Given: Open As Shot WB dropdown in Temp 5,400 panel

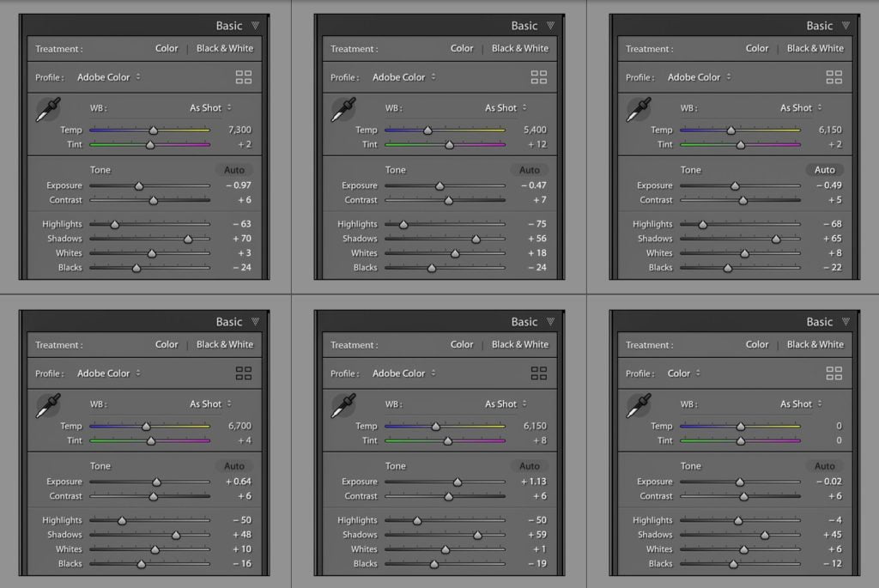Looking at the screenshot, I should (506, 107).
